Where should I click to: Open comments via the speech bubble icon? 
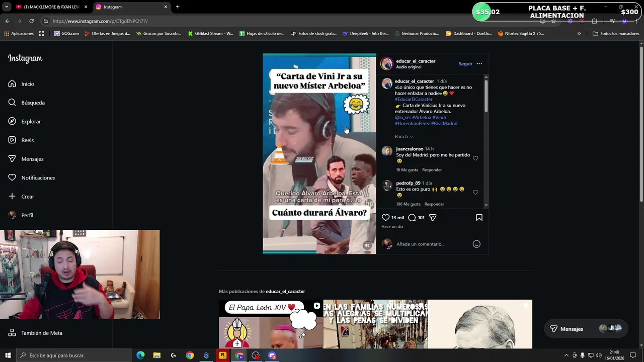(412, 218)
